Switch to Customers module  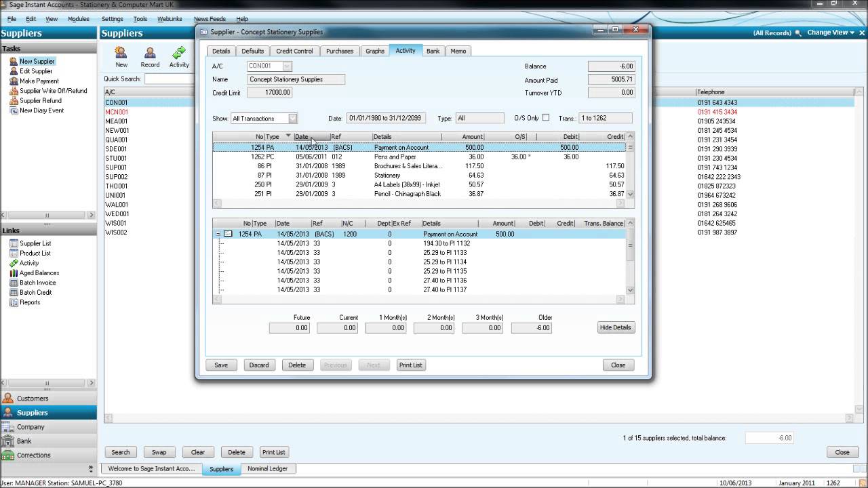click(x=48, y=399)
